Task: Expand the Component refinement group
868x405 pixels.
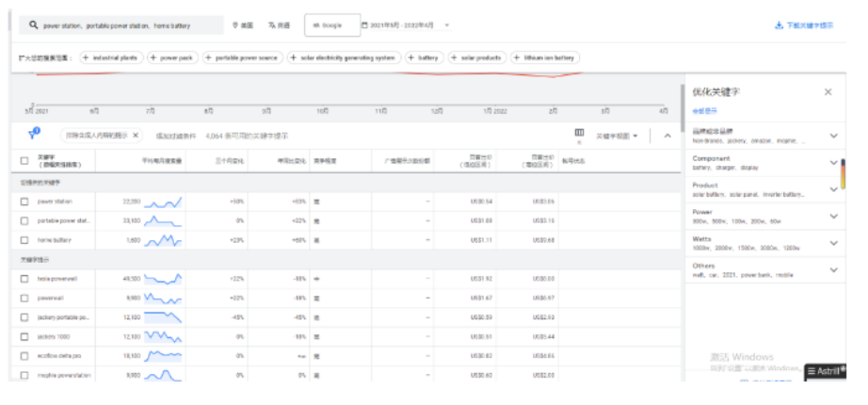Action: (833, 162)
